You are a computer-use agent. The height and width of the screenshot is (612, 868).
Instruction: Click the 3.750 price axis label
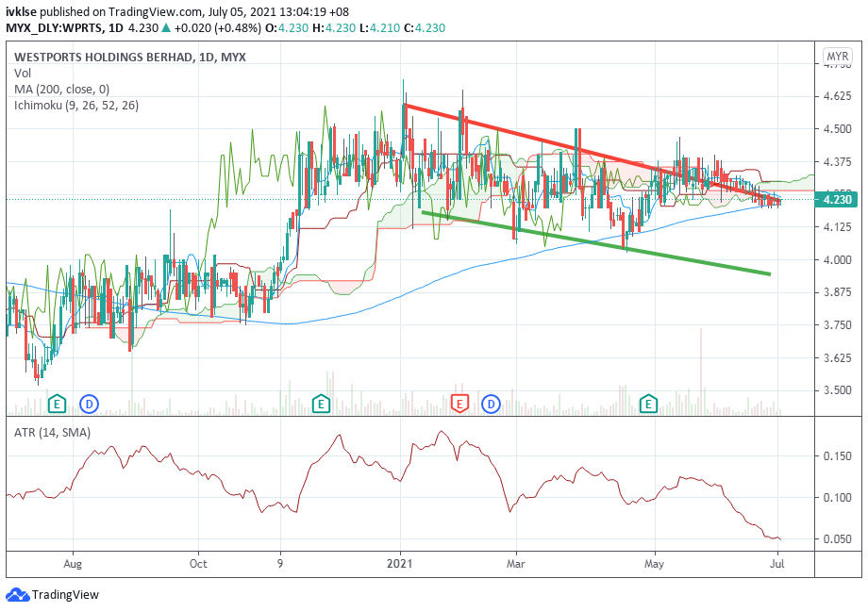tap(837, 324)
